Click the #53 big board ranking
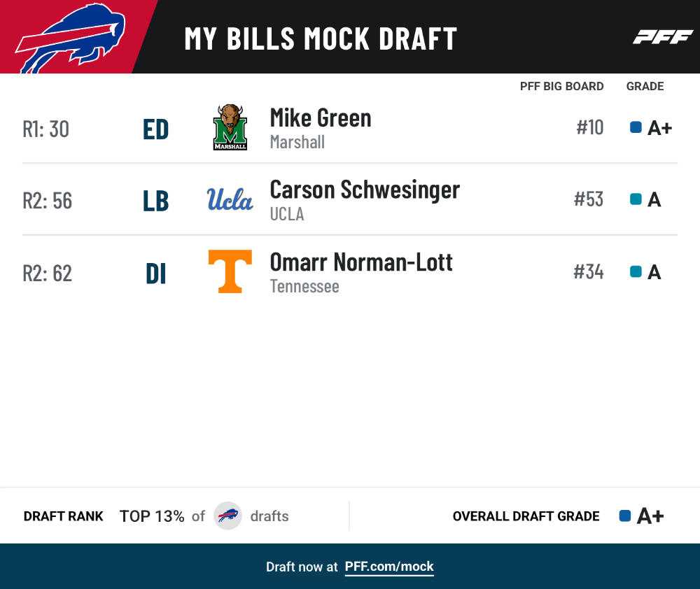Screen dimensions: 700x589 589,199
